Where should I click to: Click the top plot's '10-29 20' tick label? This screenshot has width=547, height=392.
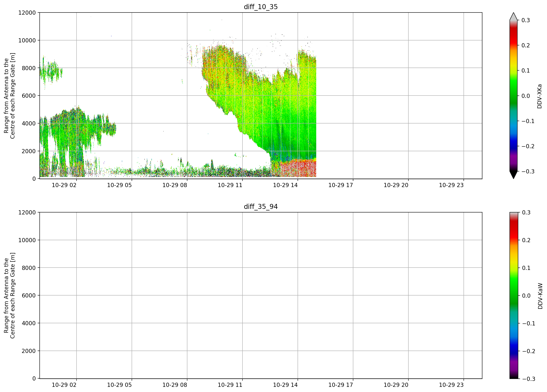pyautogui.click(x=396, y=185)
